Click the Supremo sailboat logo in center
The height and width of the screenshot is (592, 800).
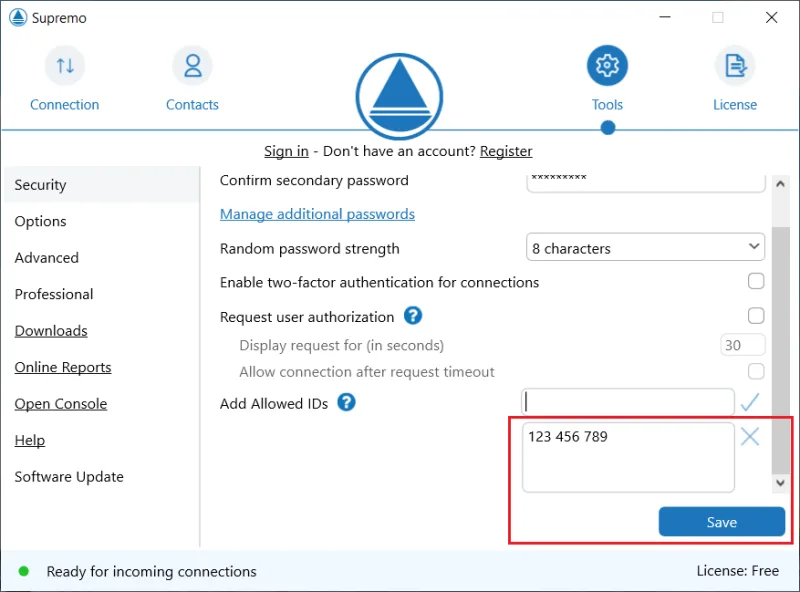[399, 96]
